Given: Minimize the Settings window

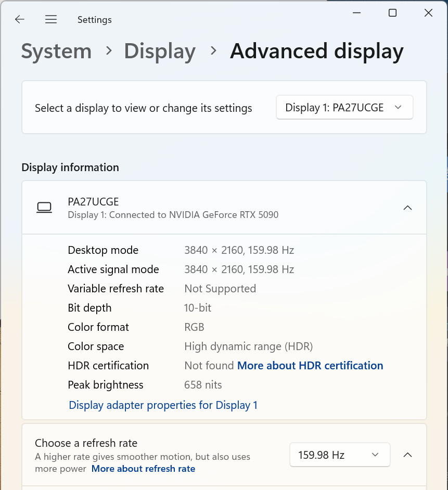Looking at the screenshot, I should point(357,13).
